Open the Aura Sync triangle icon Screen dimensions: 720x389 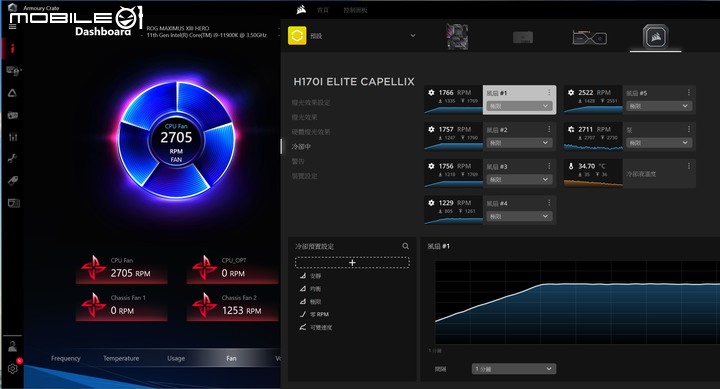click(12, 93)
